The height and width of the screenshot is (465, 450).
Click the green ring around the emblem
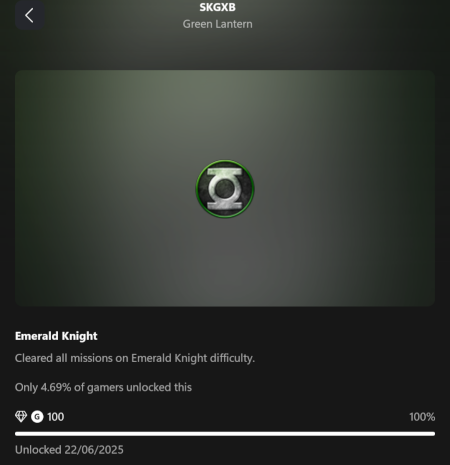225,161
